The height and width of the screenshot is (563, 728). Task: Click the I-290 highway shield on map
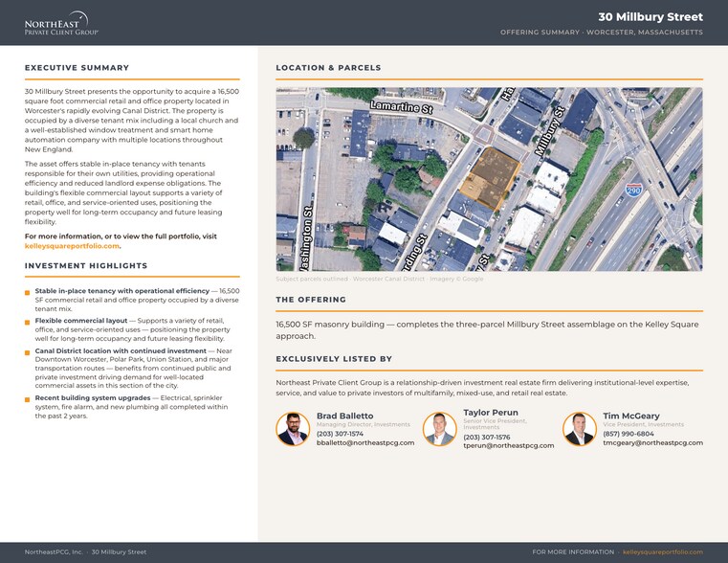633,190
